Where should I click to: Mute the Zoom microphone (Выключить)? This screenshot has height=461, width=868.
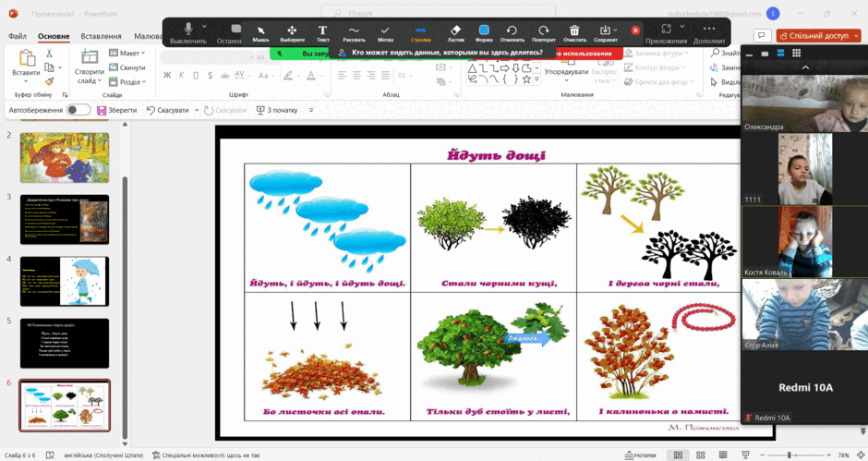click(188, 33)
